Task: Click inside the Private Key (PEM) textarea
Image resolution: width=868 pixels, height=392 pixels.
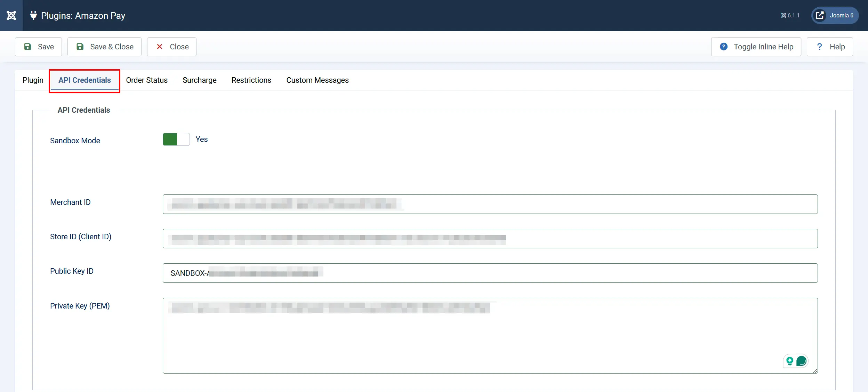Action: (490, 336)
